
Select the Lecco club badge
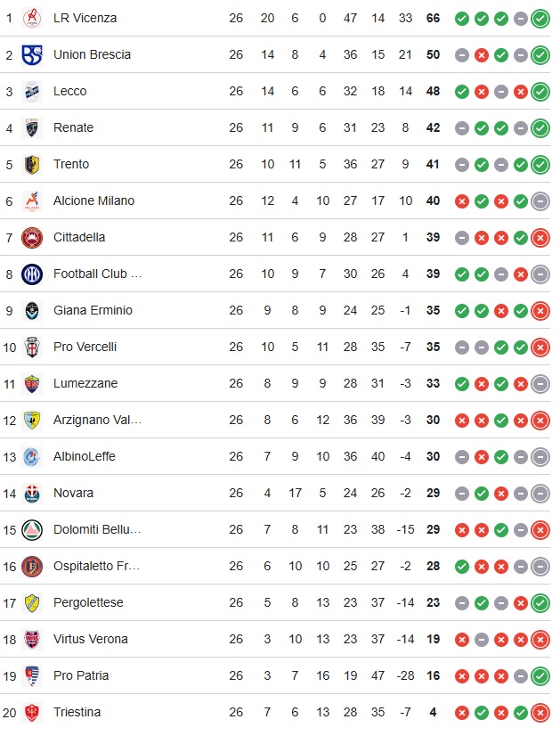click(32, 91)
